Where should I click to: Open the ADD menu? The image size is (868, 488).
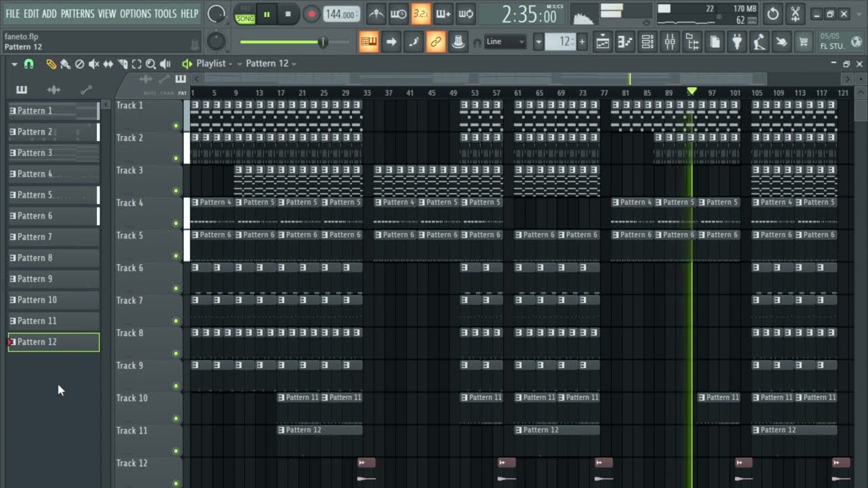click(x=50, y=14)
